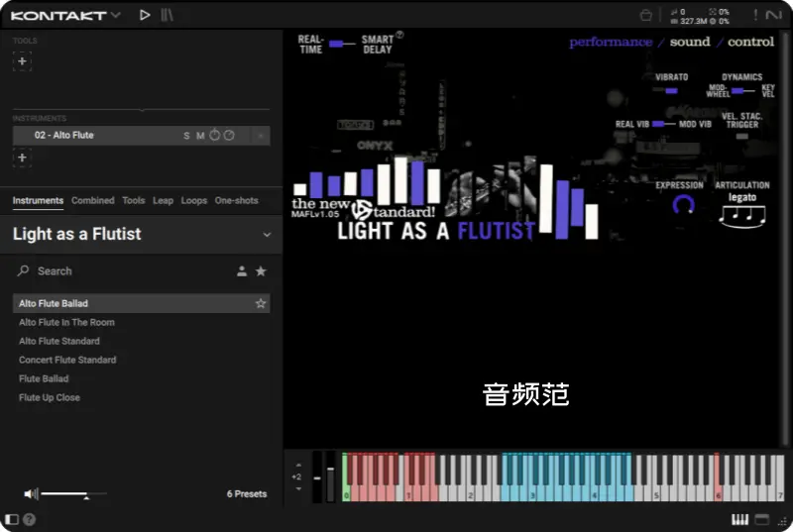Click the mod wheel strip beside keyboard

330,477
